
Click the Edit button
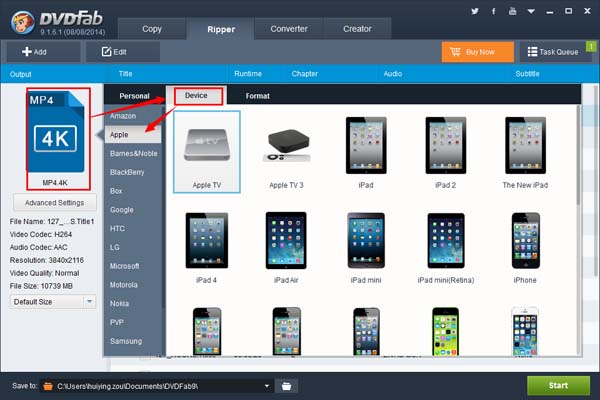click(x=122, y=52)
